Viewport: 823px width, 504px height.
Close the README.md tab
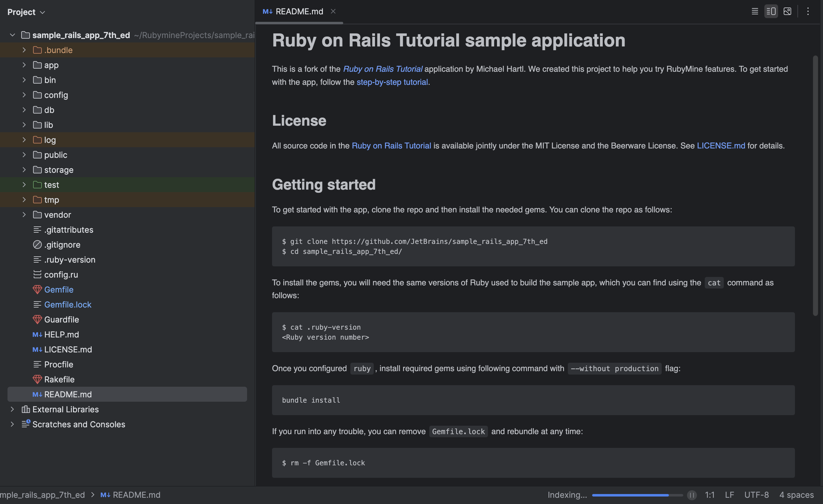[333, 11]
